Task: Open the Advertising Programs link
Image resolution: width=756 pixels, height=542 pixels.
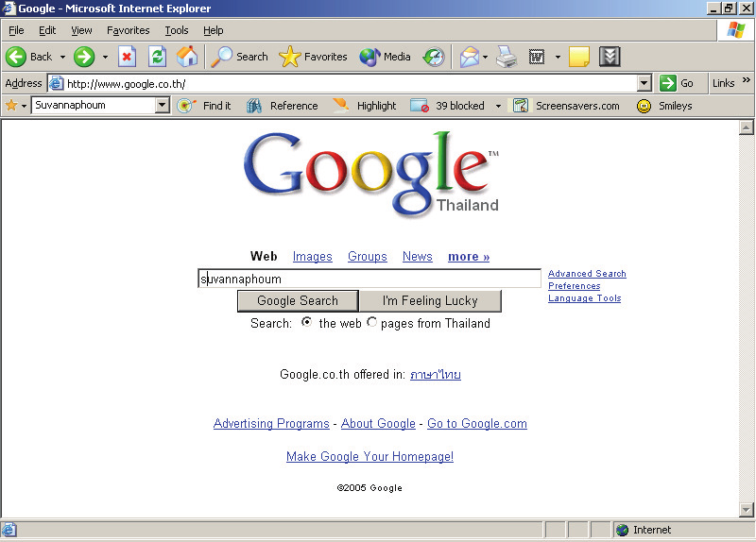Action: coord(271,423)
